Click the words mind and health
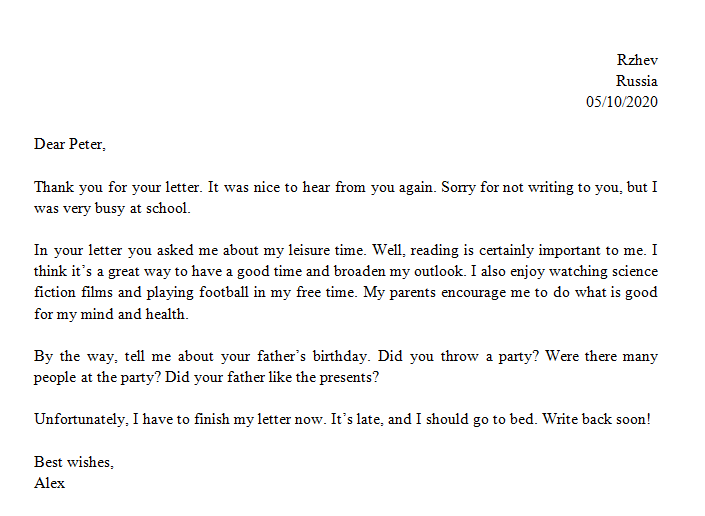 tap(134, 314)
